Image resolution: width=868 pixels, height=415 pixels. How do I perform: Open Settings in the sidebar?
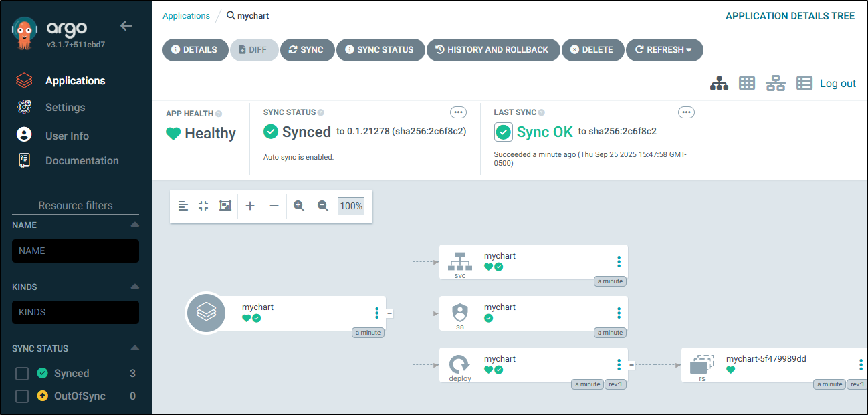[x=65, y=108]
